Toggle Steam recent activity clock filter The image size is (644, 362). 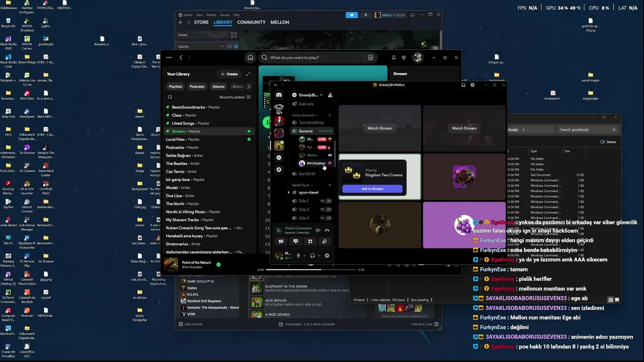[230, 47]
